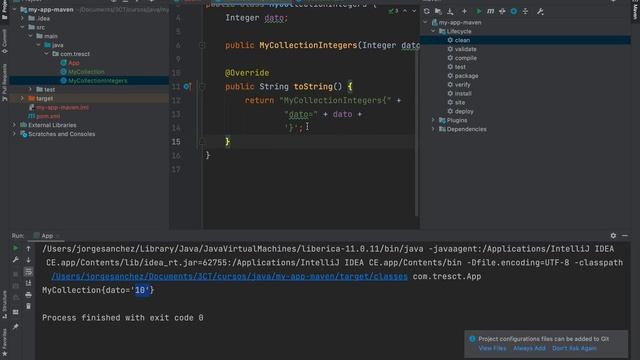Open Structure tool window tab
Viewport: 640px width, 360px height.
point(4,304)
